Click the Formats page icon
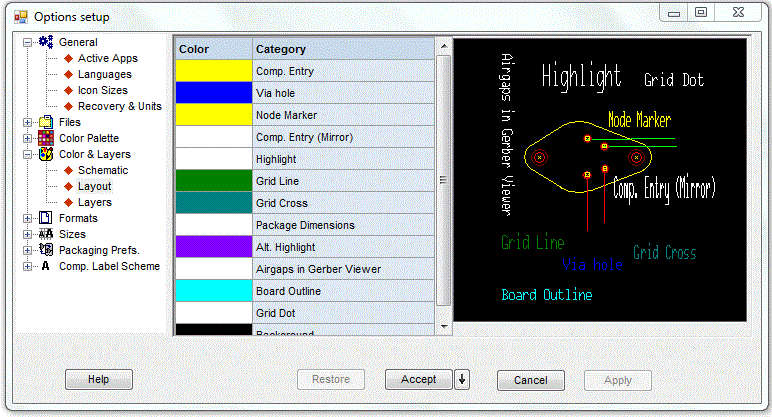This screenshot has width=772, height=417. click(46, 218)
